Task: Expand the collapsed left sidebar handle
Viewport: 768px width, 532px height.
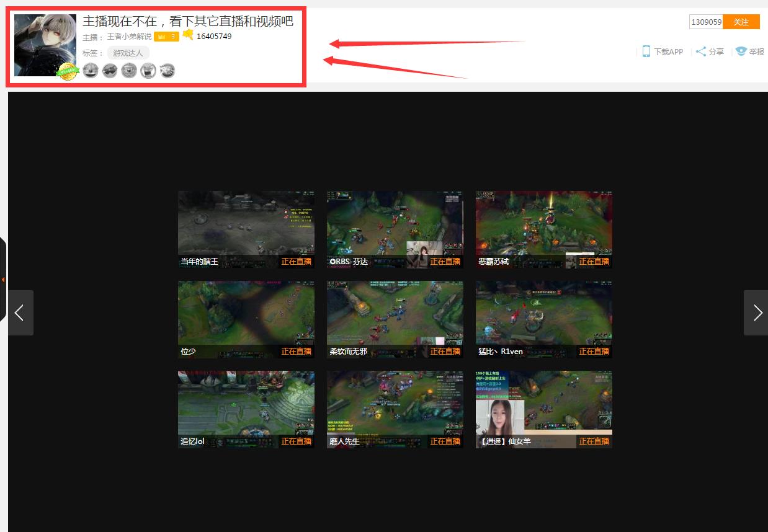Action: click(x=3, y=280)
